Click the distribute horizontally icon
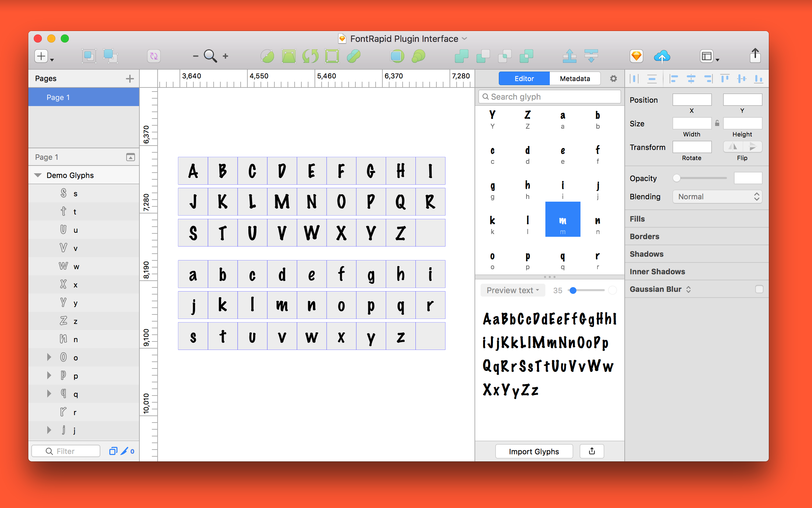This screenshot has height=508, width=812. click(634, 79)
